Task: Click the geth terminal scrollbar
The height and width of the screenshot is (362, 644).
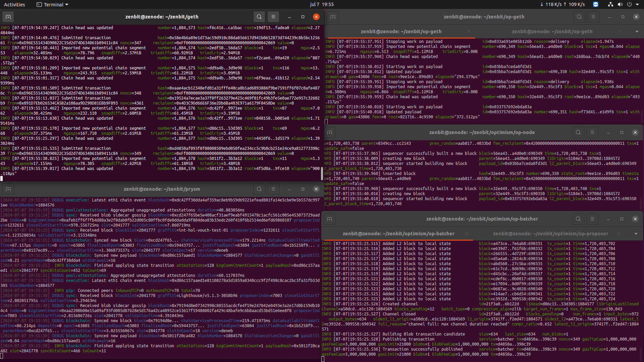Action: 322,173
